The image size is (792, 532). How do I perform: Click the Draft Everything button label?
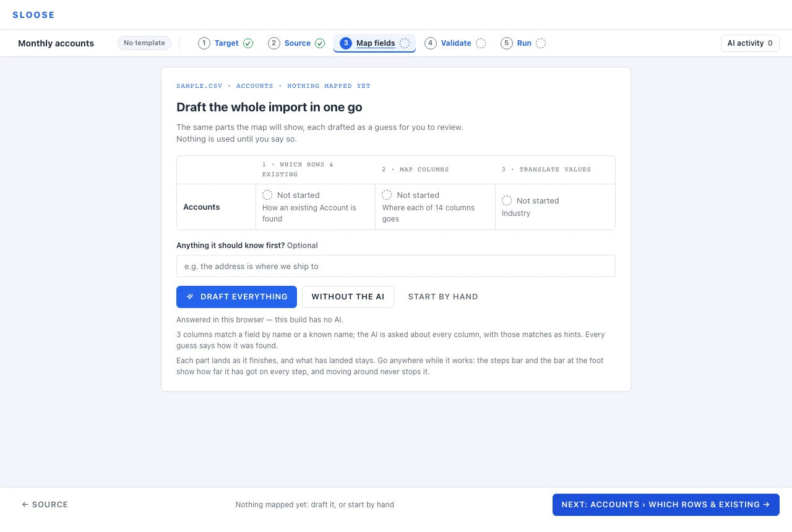244,297
